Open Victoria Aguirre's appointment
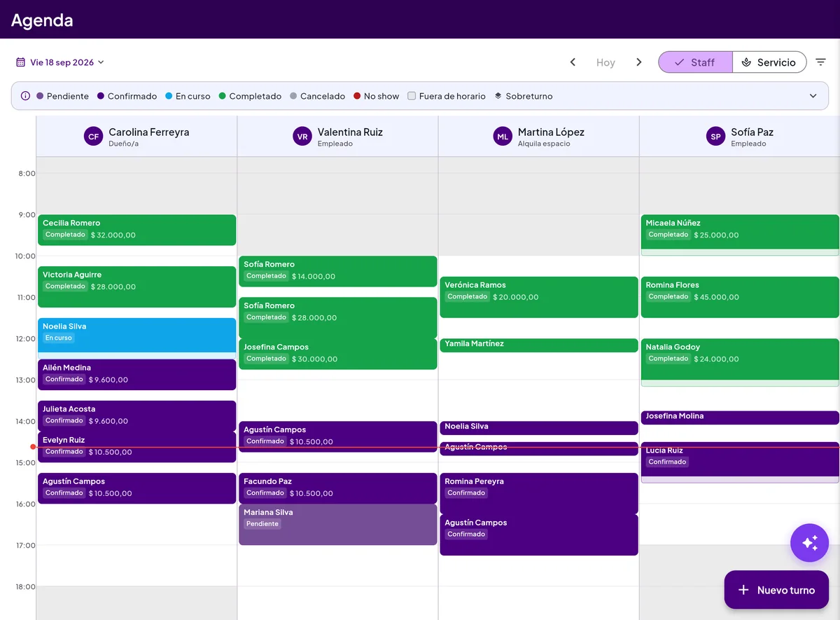 click(137, 287)
